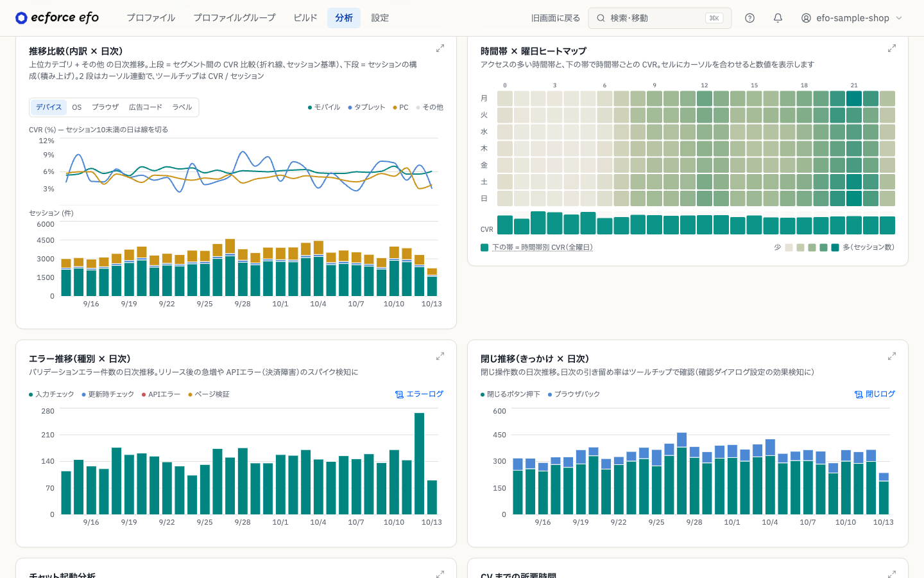Toggle the タブレット legend series
Image resolution: width=924 pixels, height=578 pixels.
pos(366,107)
